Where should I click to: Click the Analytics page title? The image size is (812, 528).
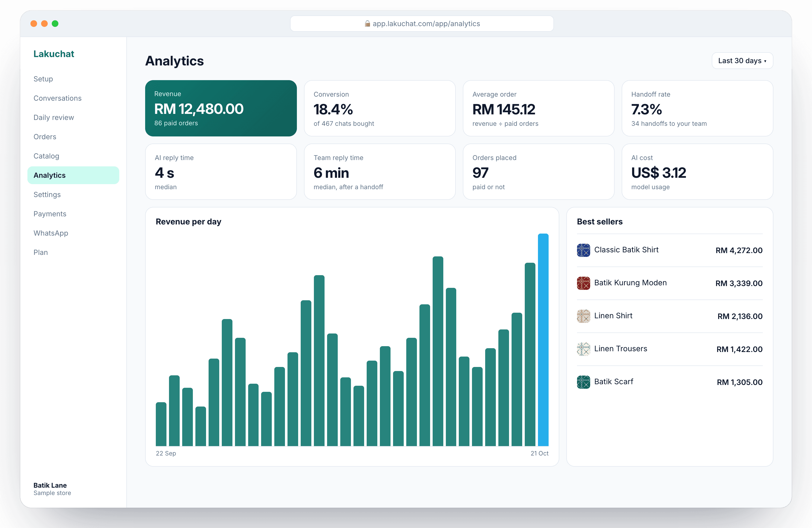[x=174, y=61]
